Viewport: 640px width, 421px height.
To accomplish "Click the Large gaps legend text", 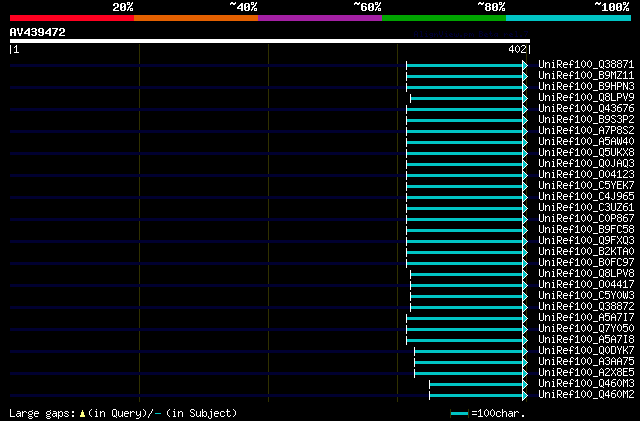I will (123, 413).
